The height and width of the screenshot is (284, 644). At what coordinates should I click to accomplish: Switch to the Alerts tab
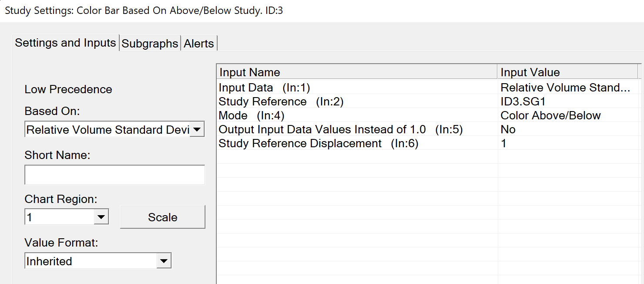coord(199,44)
